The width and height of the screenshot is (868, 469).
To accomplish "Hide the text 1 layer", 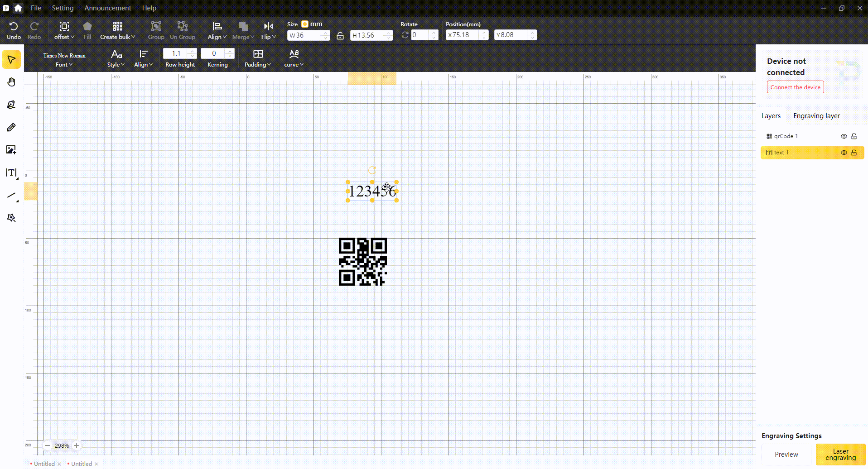I will click(844, 153).
